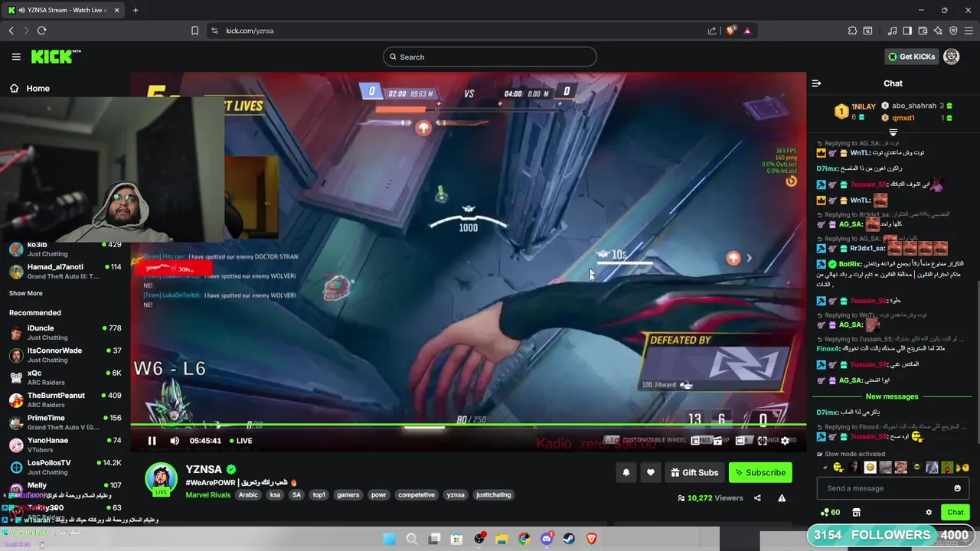Open PrimeTime channel in sidebar

65,422
